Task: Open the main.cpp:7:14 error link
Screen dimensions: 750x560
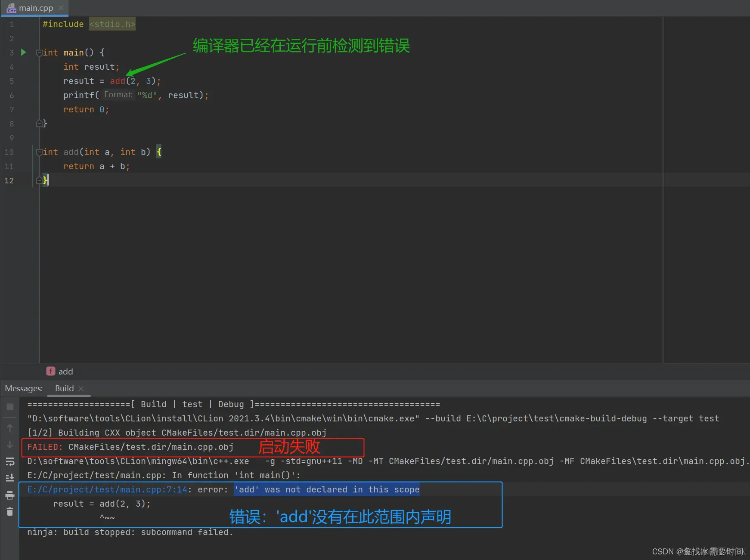Action: tap(107, 489)
